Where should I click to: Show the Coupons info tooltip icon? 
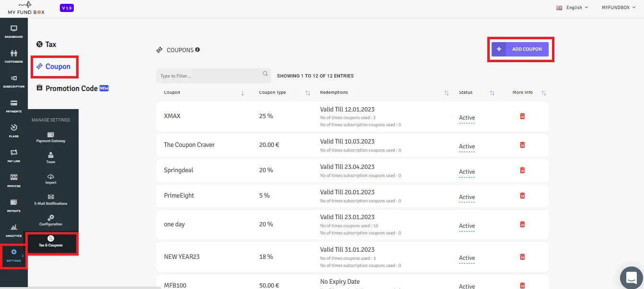197,50
